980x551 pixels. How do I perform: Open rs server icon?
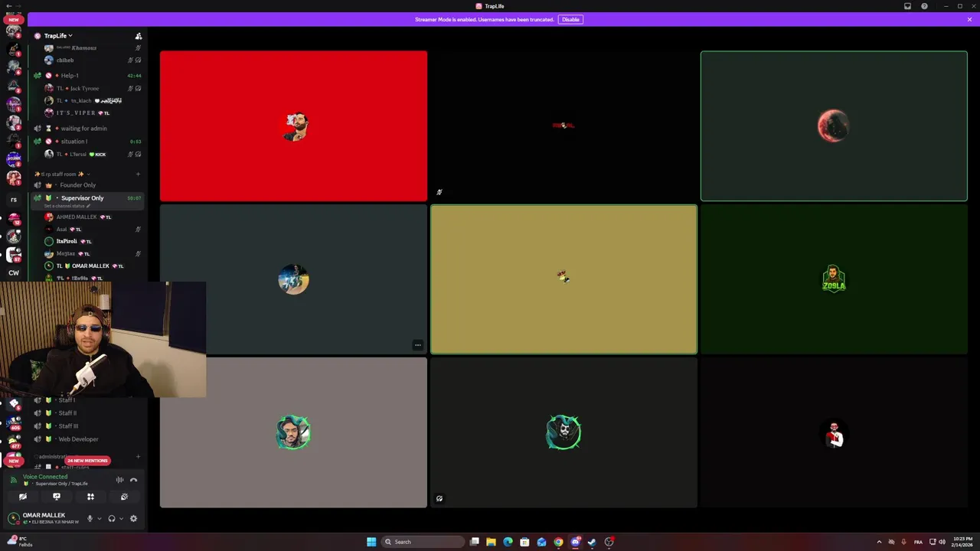(x=14, y=200)
